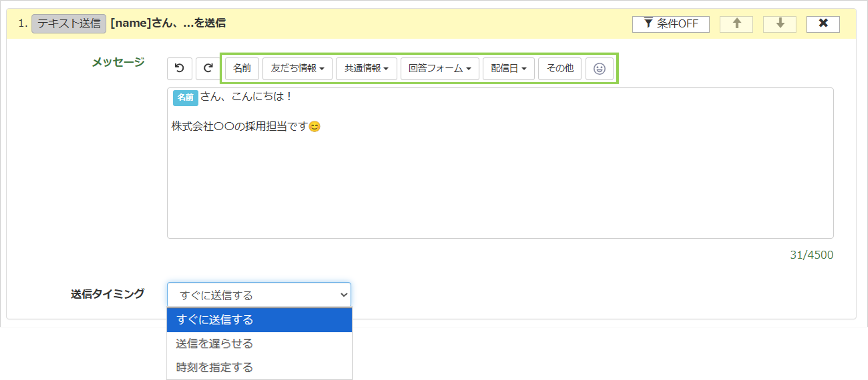Move action up with up arrow
868x380 pixels.
736,24
